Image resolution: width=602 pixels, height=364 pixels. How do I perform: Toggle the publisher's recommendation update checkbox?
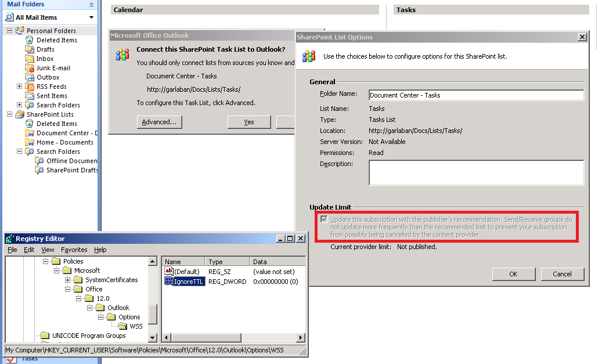coord(324,219)
